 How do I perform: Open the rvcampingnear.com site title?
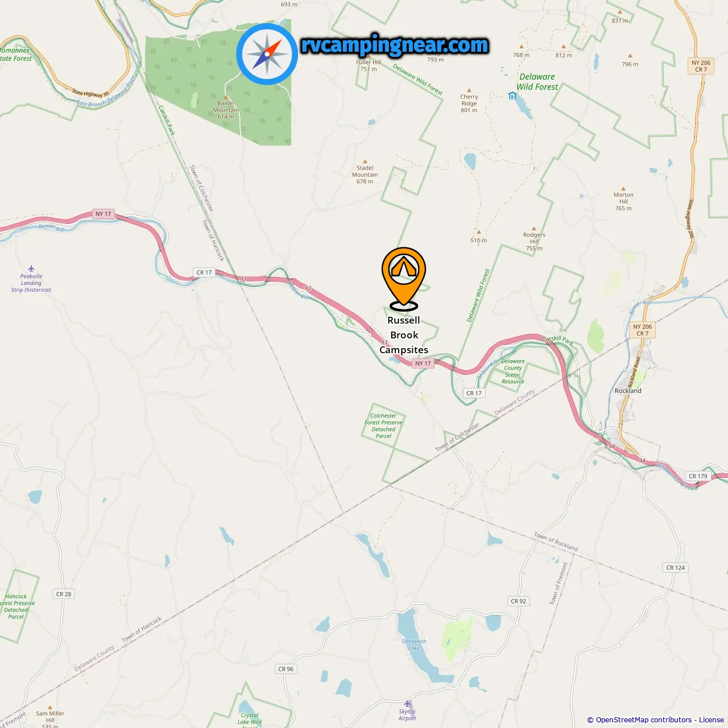pos(395,45)
